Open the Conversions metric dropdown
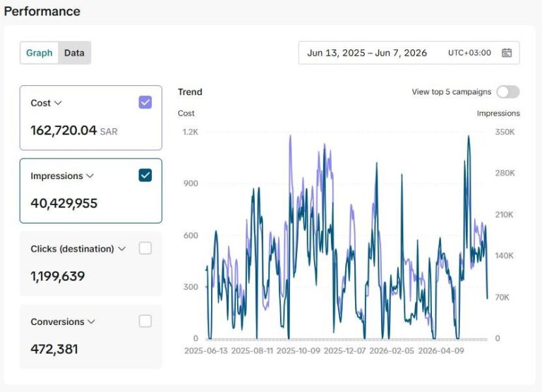This screenshot has width=542, height=392. point(63,321)
